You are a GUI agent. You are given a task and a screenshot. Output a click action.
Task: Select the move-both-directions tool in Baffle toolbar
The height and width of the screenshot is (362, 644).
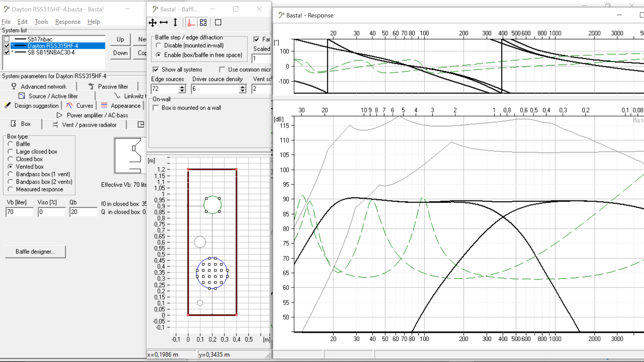(153, 22)
